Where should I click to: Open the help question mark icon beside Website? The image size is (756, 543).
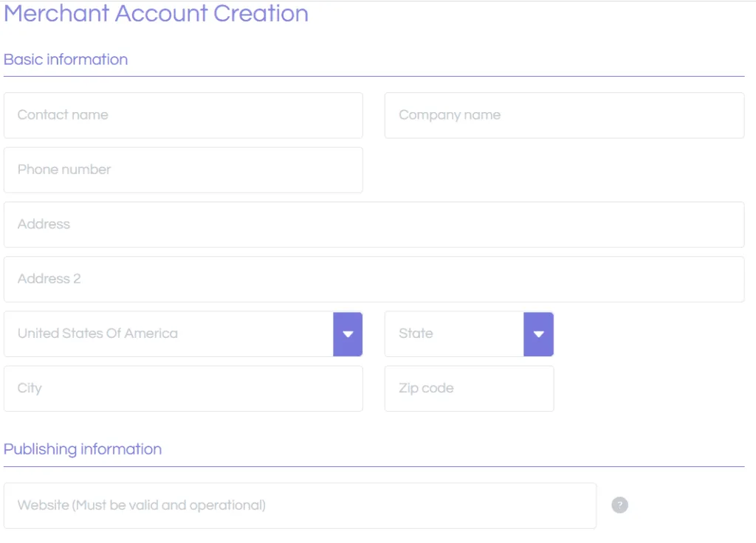[619, 505]
